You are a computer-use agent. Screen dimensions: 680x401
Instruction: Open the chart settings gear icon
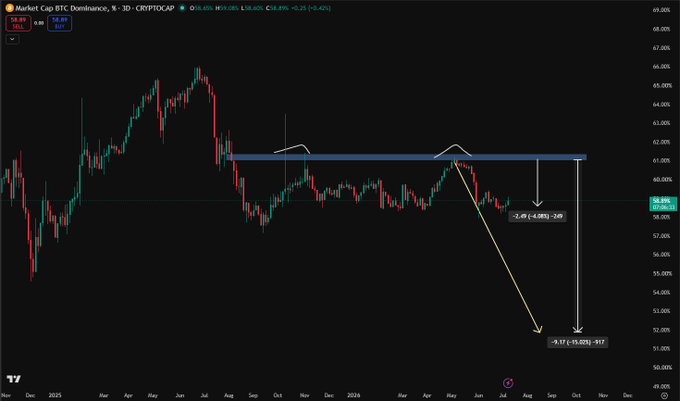pos(664,395)
